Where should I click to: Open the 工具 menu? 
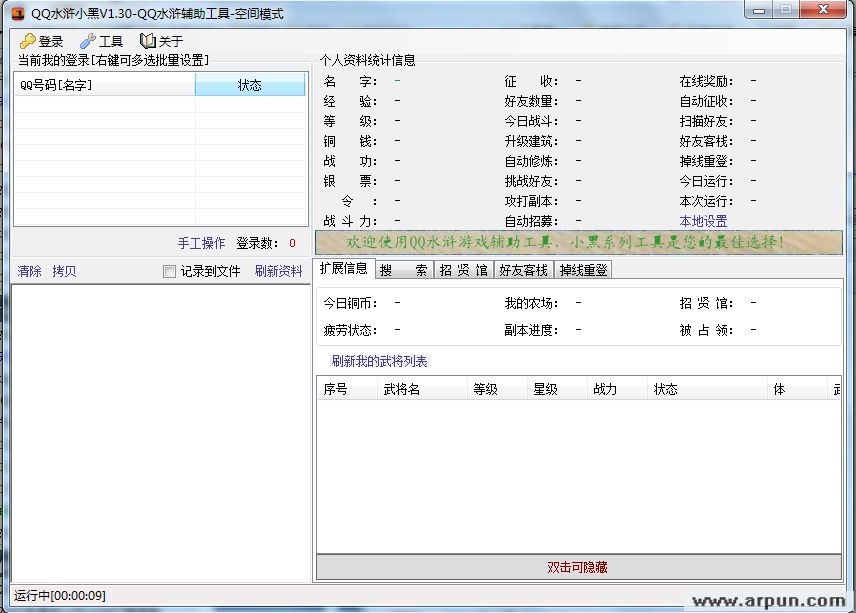pyautogui.click(x=102, y=41)
